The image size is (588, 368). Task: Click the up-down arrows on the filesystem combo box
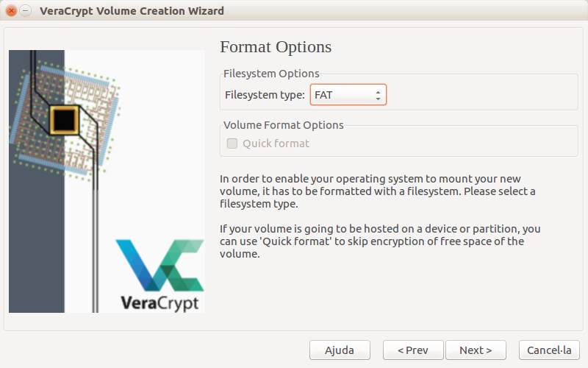(378, 95)
